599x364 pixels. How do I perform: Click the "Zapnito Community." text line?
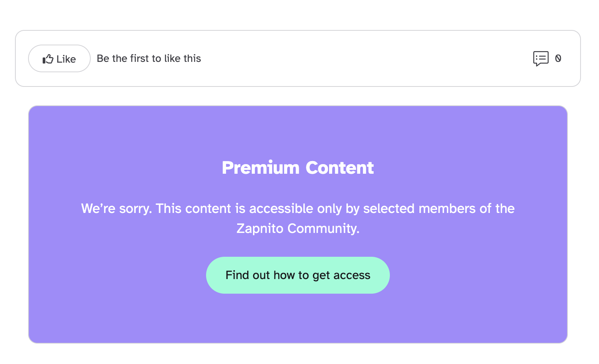point(298,228)
